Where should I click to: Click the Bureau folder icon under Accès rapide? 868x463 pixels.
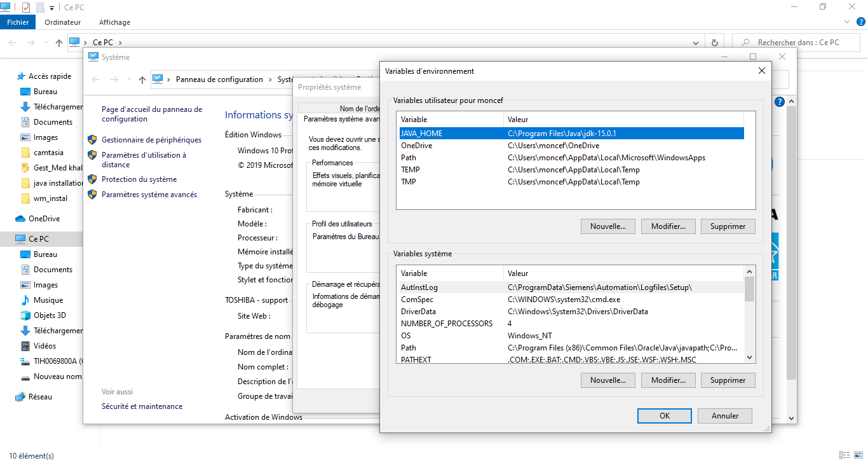[x=25, y=92]
